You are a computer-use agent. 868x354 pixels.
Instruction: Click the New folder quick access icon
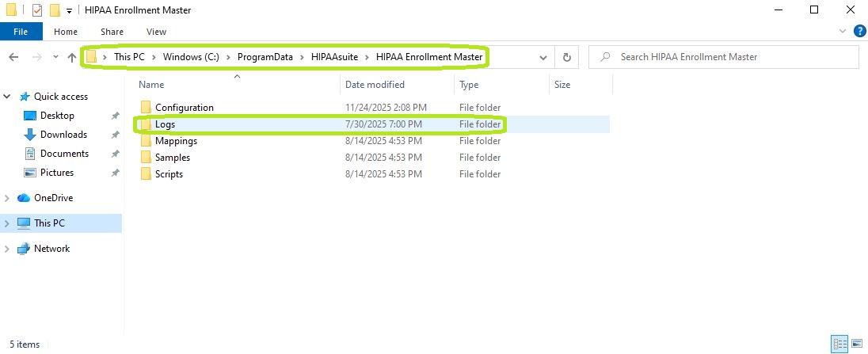54,10
